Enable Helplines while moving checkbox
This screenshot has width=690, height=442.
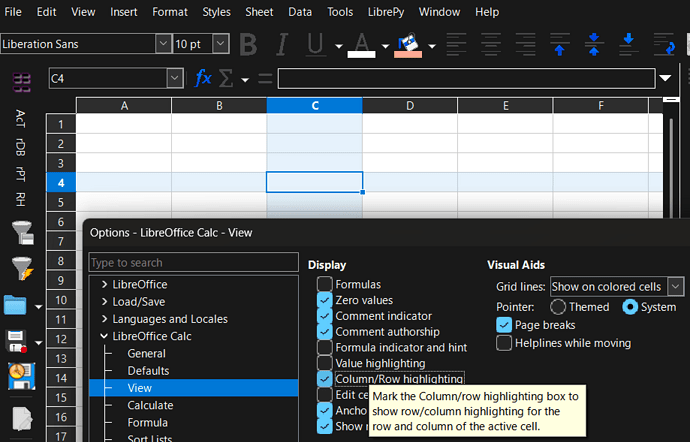click(x=504, y=343)
